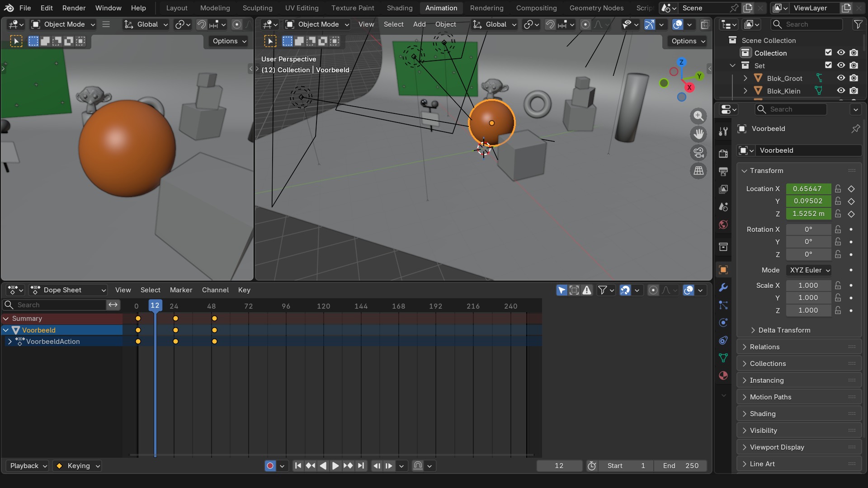This screenshot has height=488, width=868.
Task: Hide Blok_Groot with the eye icon
Action: [841, 78]
